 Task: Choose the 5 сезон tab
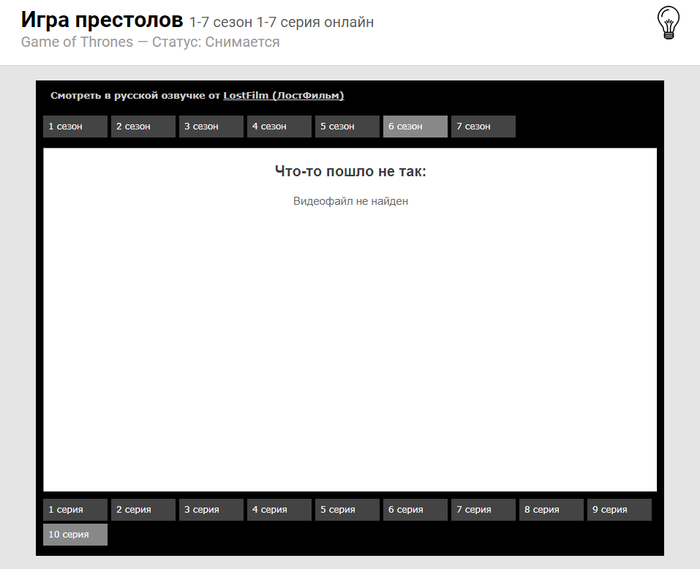[x=347, y=126]
